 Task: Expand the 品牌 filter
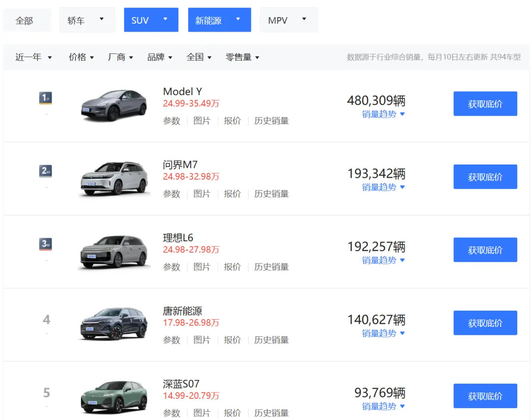point(160,57)
